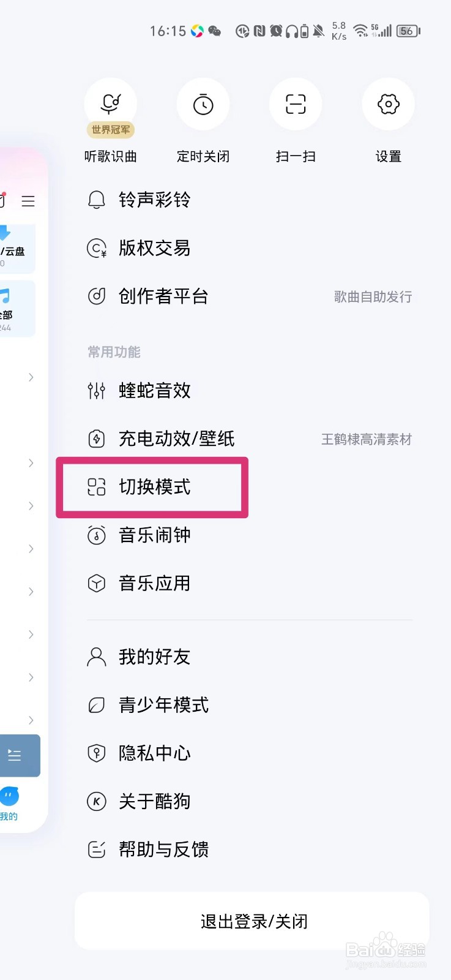Open 设置 gear icon
The image size is (451, 980).
point(389,104)
